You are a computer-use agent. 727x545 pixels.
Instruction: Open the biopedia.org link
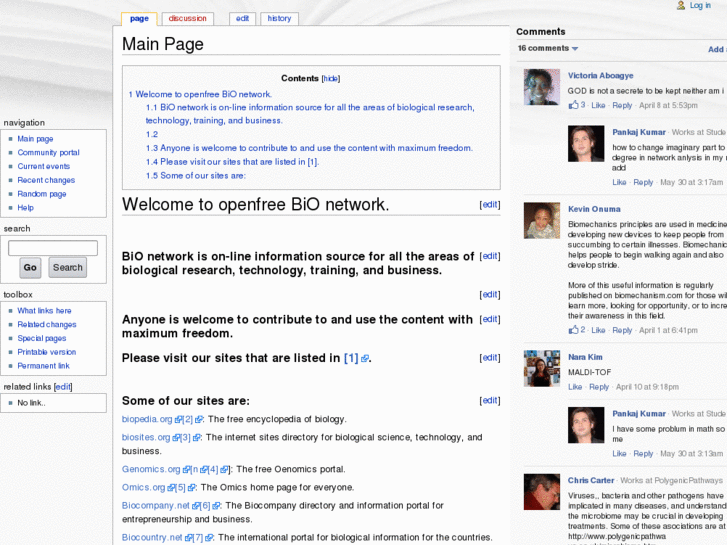click(x=147, y=419)
